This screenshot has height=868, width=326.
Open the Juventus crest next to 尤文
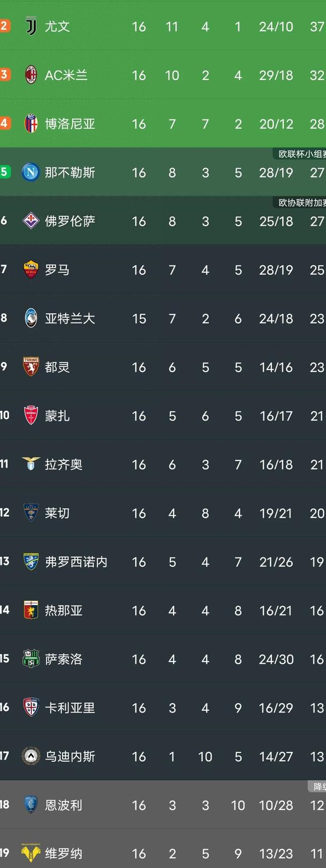click(31, 26)
